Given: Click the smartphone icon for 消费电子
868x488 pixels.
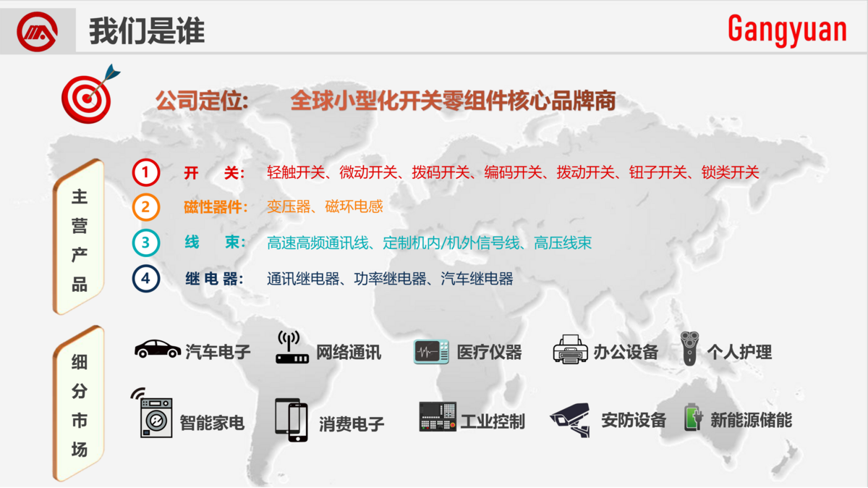Looking at the screenshot, I should pyautogui.click(x=290, y=421).
